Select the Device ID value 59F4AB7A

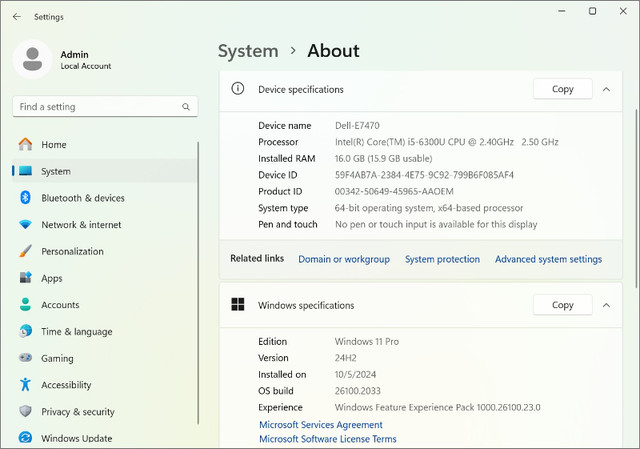pos(424,175)
